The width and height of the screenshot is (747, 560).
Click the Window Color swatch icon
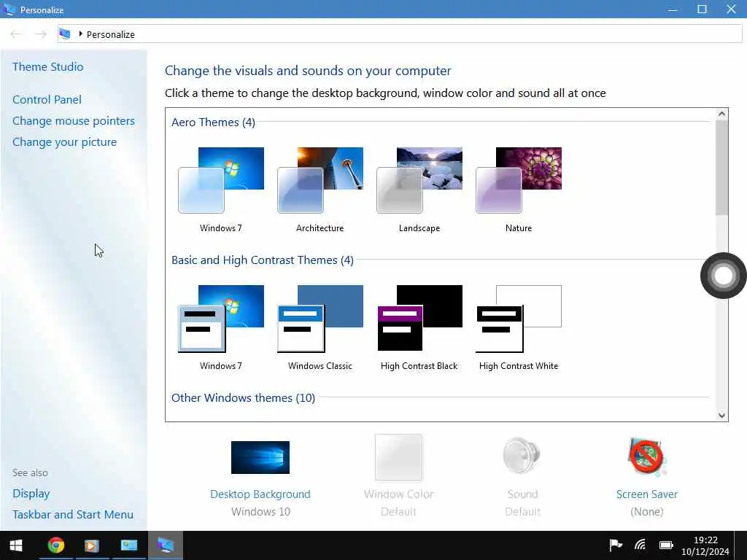[398, 457]
